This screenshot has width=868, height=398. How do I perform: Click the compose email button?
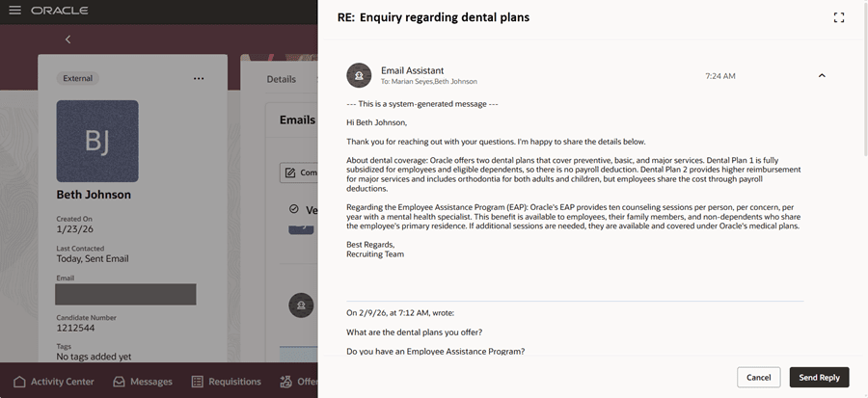click(299, 172)
